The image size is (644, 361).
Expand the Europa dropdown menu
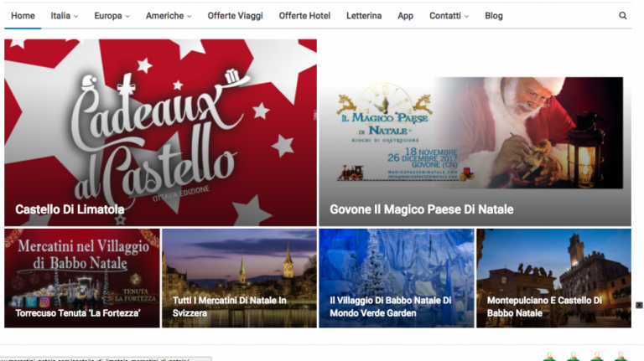pos(112,16)
